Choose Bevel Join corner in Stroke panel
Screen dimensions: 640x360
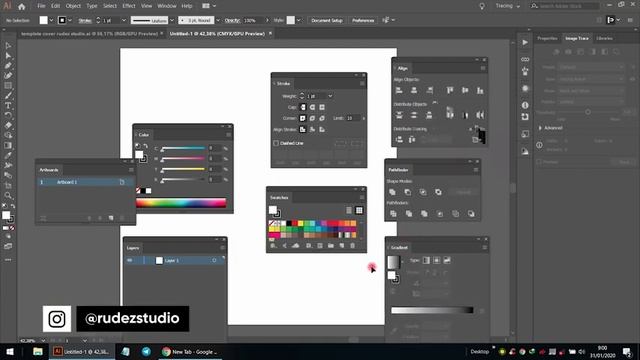(x=322, y=118)
